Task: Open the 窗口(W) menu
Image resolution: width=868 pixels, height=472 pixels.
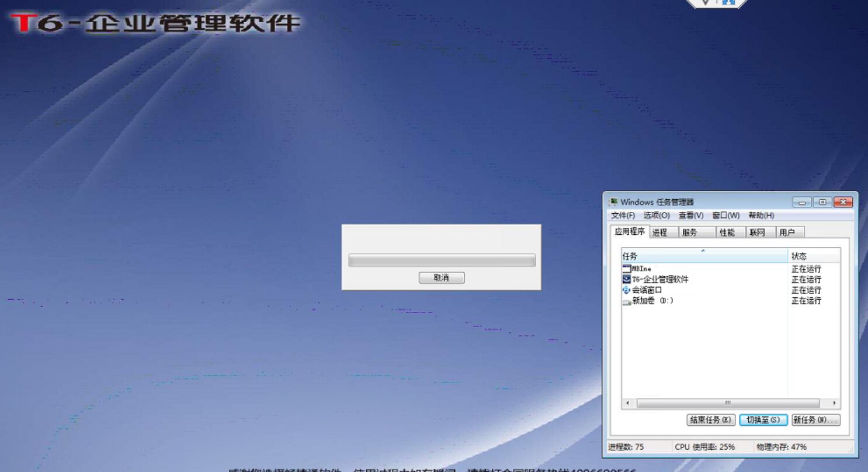Action: (x=726, y=216)
